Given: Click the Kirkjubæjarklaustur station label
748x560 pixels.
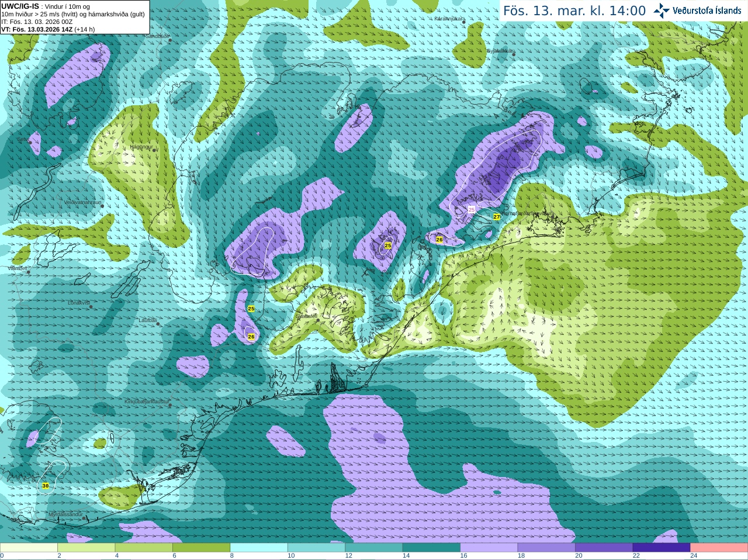Looking at the screenshot, I should tap(147, 402).
